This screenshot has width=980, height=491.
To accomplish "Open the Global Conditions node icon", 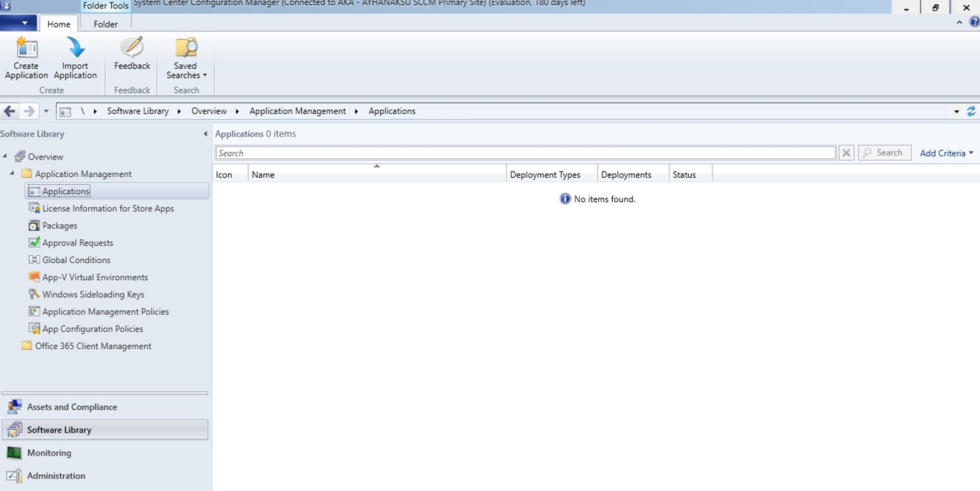I will click(34, 260).
